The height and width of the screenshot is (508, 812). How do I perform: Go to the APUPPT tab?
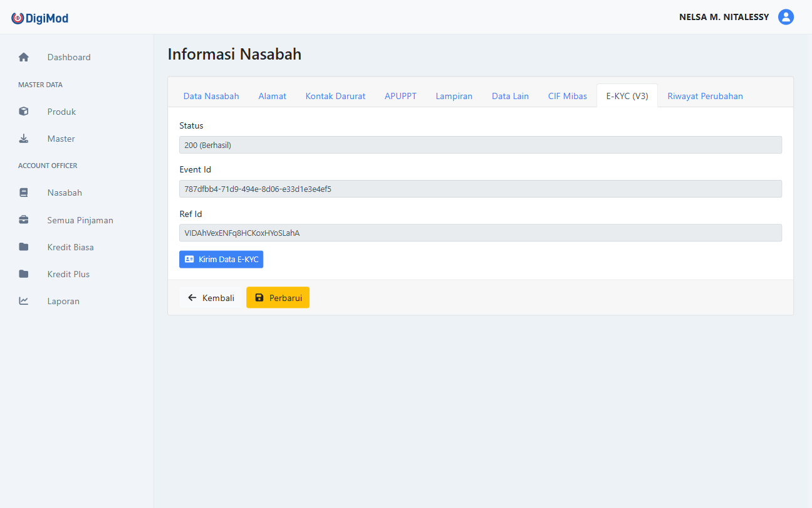tap(400, 96)
